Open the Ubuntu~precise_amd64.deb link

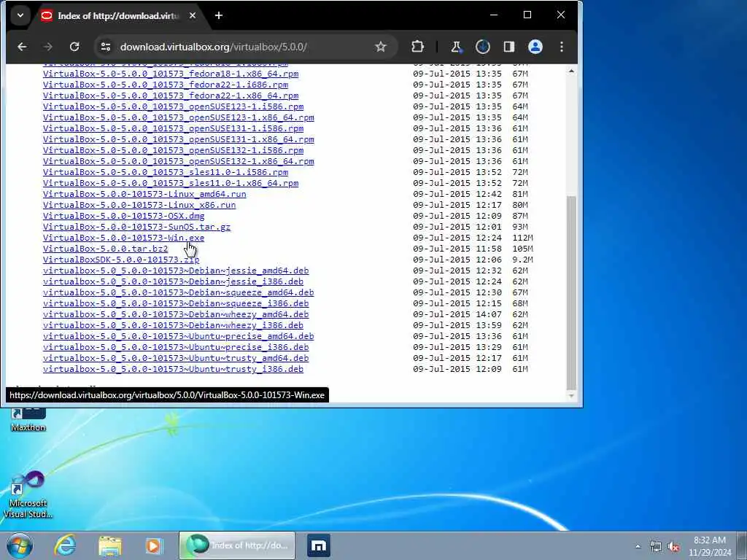178,336
